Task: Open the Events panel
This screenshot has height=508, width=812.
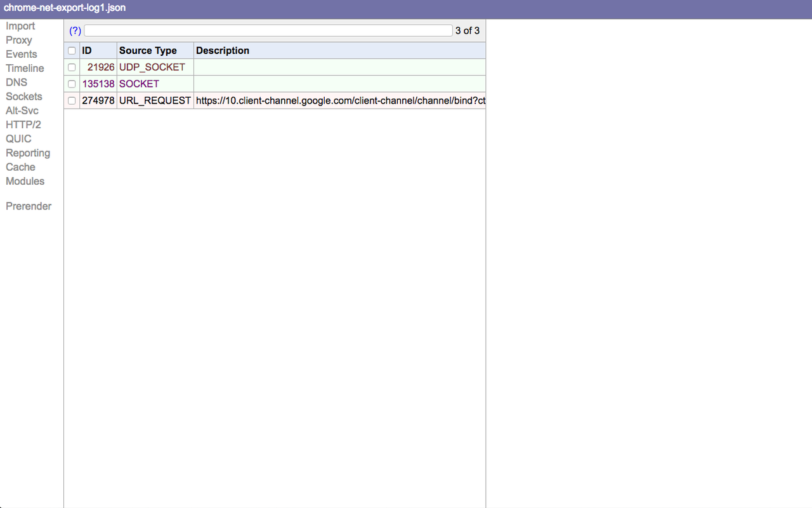Action: (x=21, y=54)
